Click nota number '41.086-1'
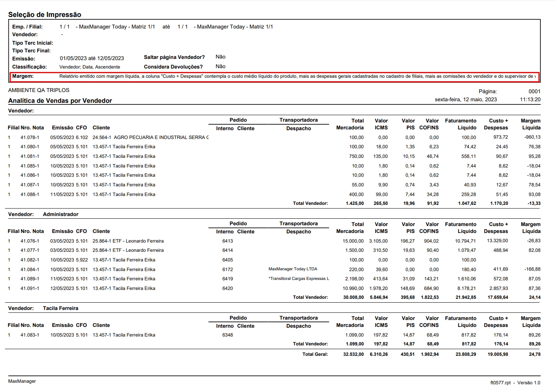The image size is (555, 392). (30, 175)
